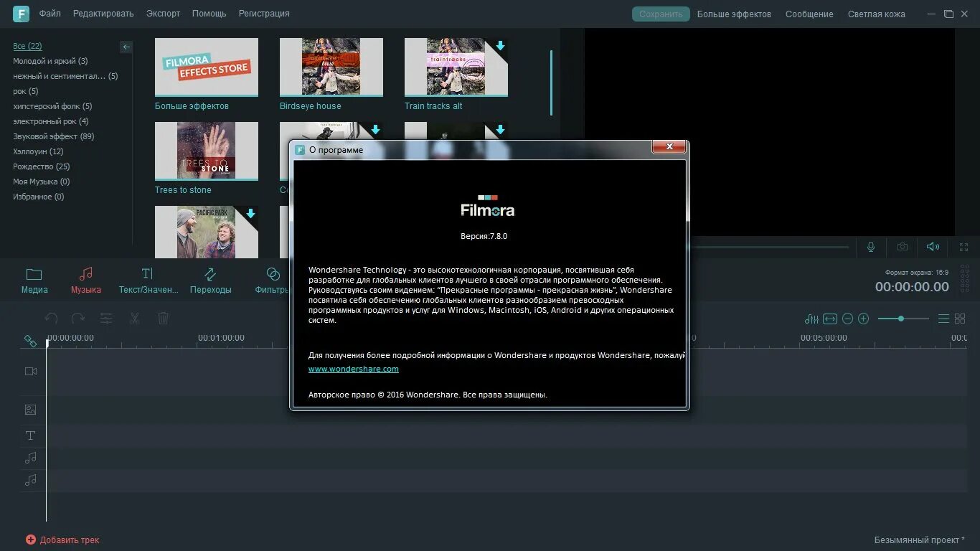Click the zoom-to-fit timeline icon
Screen dimensions: 980x551
pyautogui.click(x=830, y=319)
